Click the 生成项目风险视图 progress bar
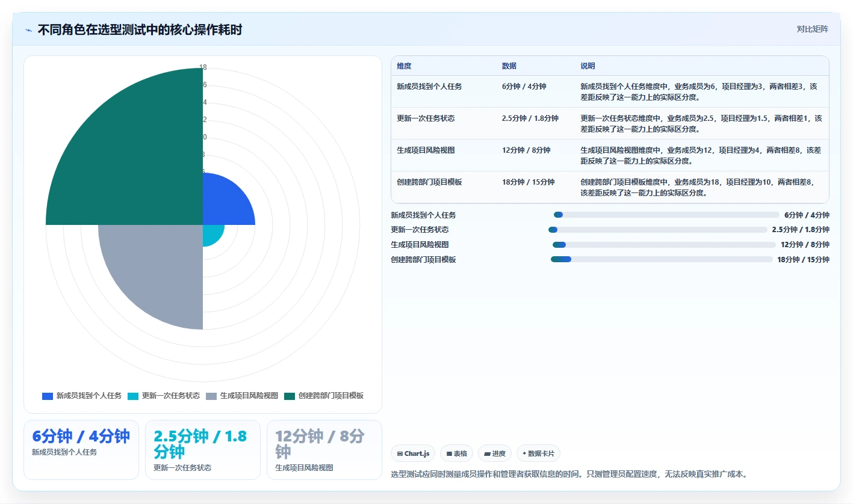 coord(664,245)
